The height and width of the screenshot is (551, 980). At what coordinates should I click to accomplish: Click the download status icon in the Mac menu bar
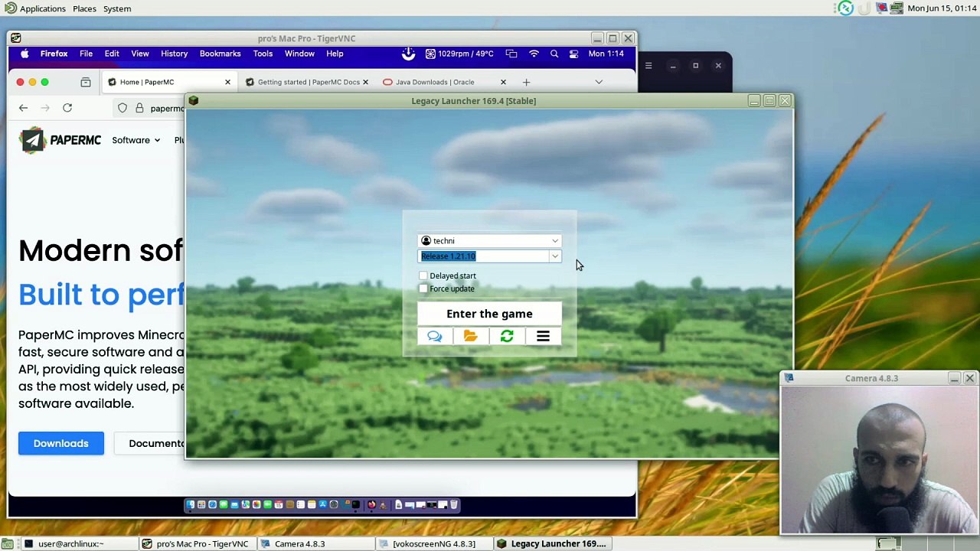(408, 54)
